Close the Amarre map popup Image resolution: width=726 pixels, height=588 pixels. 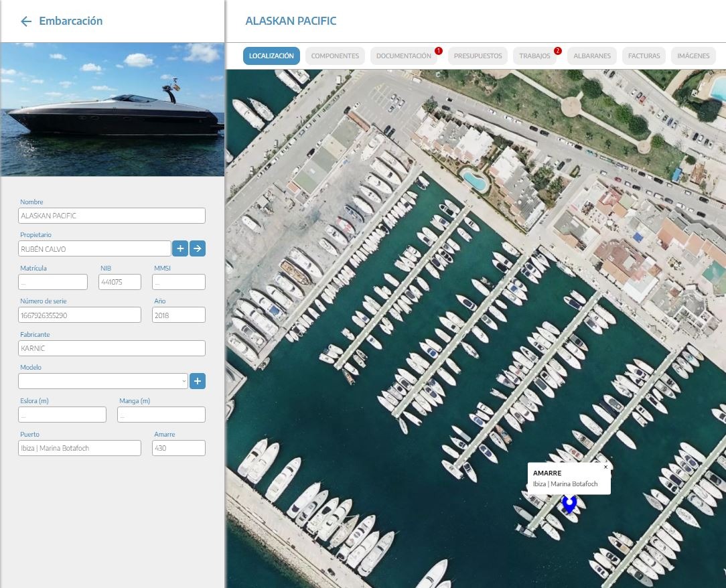coord(605,467)
